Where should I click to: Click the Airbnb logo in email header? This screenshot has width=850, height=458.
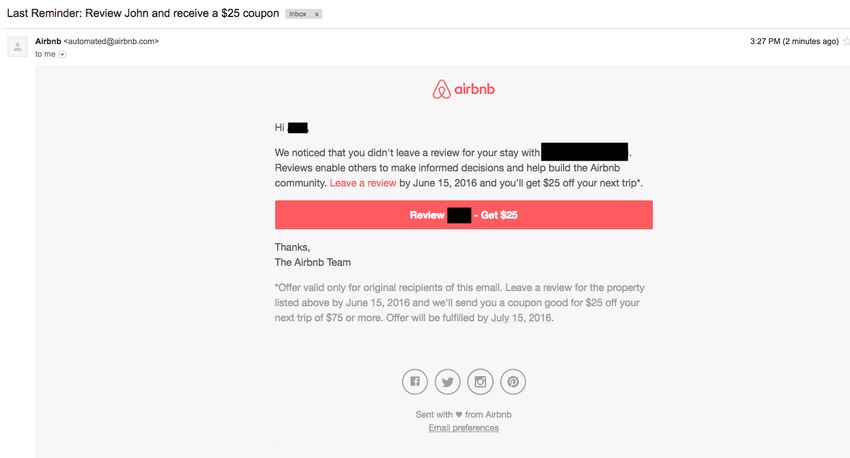pyautogui.click(x=463, y=89)
